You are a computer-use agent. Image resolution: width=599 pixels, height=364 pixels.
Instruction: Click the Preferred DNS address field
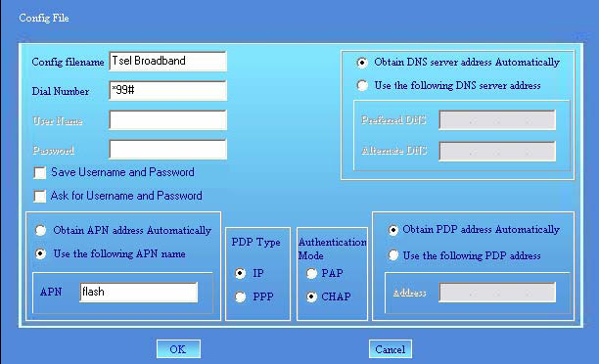coord(497,120)
